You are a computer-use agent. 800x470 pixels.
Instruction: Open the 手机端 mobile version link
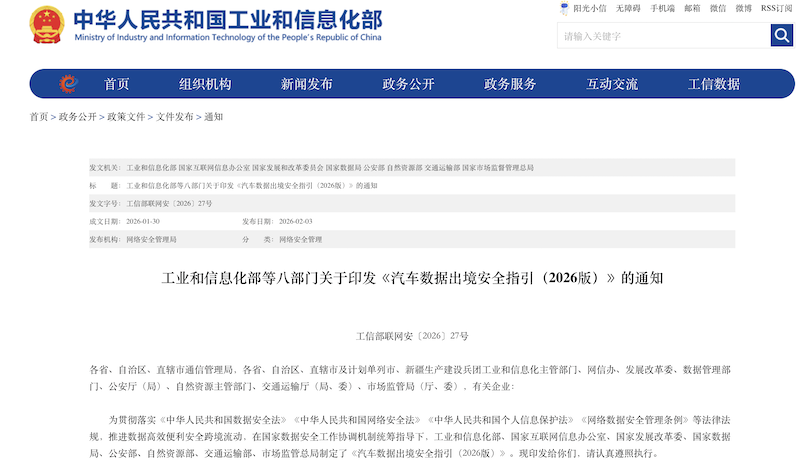[x=662, y=8]
